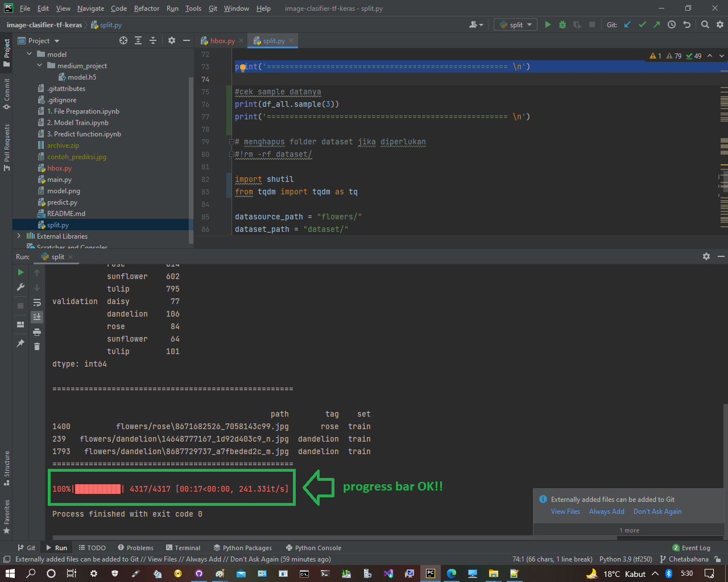
Task: Open Git history clock icon
Action: coord(672,24)
